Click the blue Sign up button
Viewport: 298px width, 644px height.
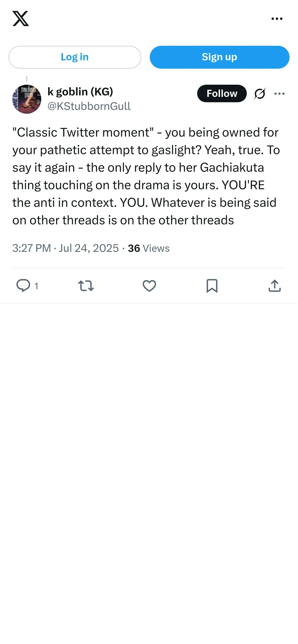pyautogui.click(x=220, y=57)
